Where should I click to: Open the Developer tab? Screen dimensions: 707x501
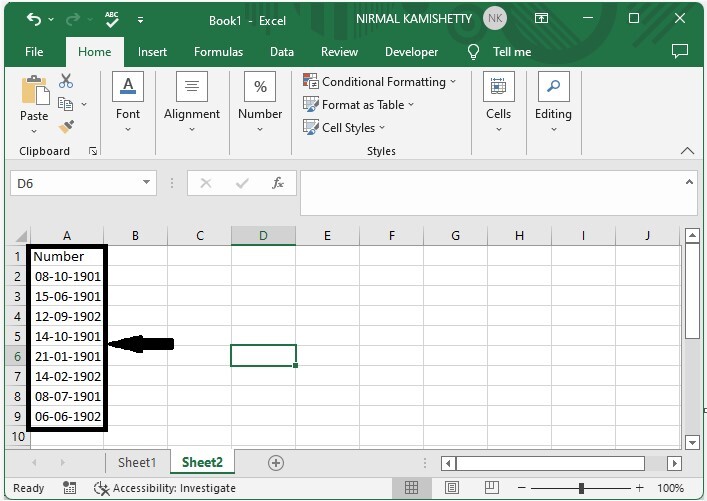point(411,52)
